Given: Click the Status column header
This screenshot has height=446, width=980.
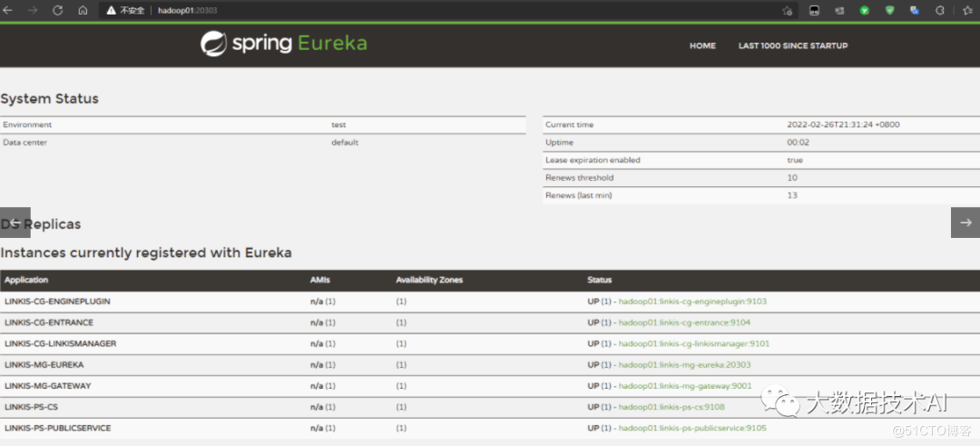Looking at the screenshot, I should [600, 281].
